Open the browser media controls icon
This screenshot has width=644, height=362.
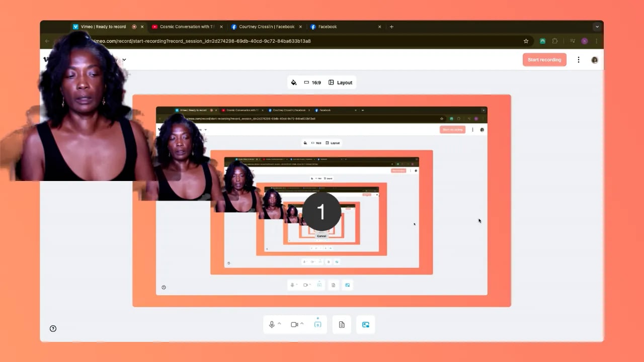[x=573, y=41]
